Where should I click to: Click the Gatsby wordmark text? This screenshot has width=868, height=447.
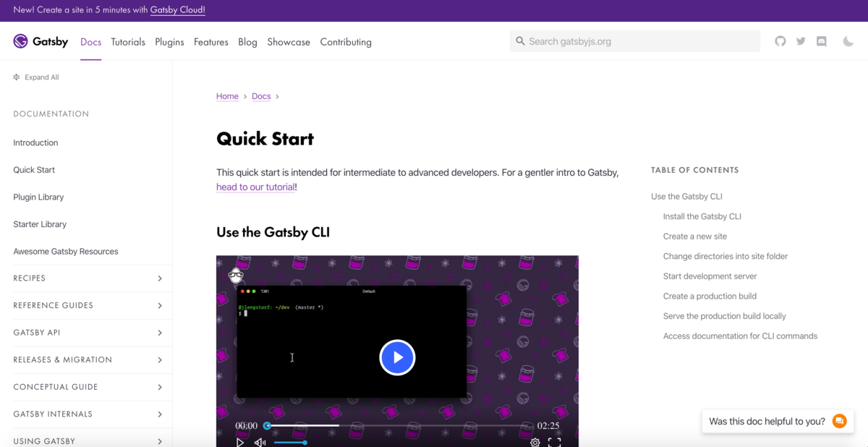50,41
